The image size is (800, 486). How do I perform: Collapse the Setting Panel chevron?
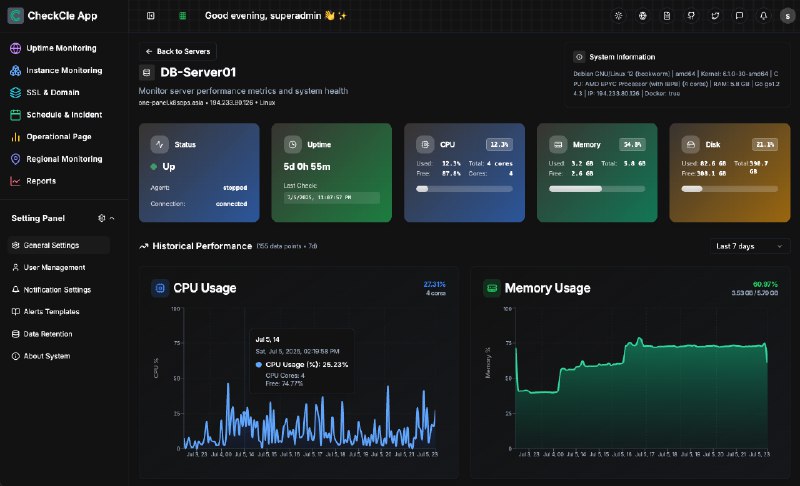[112, 217]
